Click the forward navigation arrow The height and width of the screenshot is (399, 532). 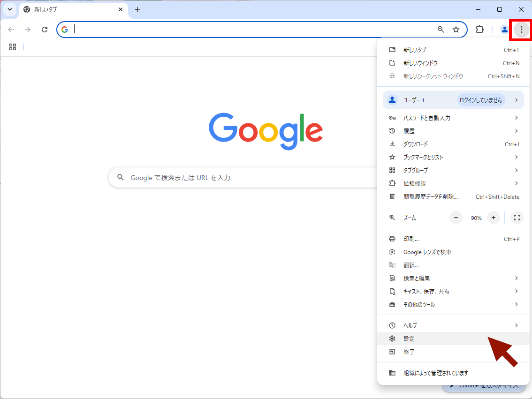click(28, 30)
